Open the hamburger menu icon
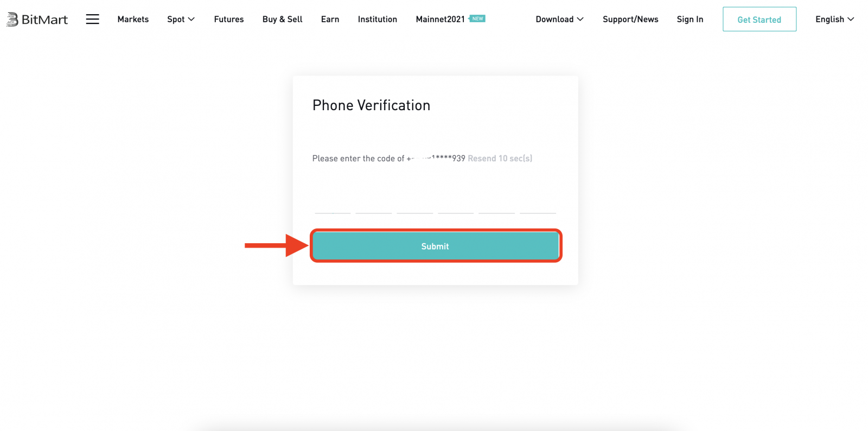 93,20
